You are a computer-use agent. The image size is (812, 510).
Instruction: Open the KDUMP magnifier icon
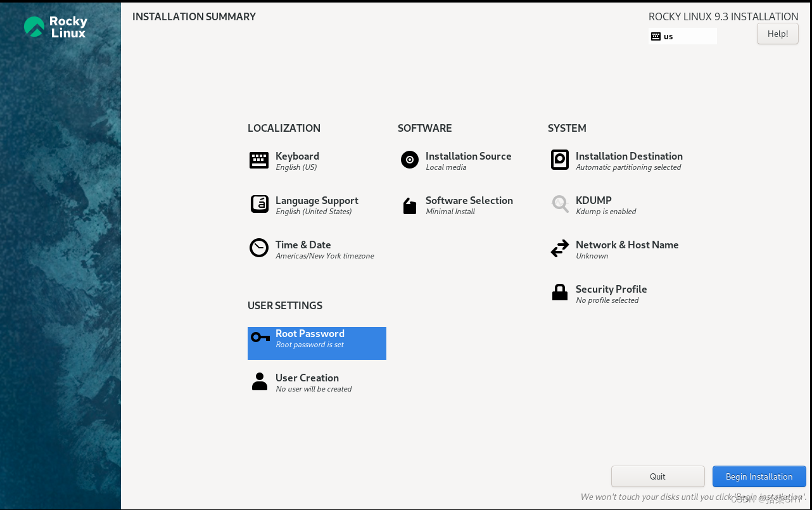click(560, 204)
